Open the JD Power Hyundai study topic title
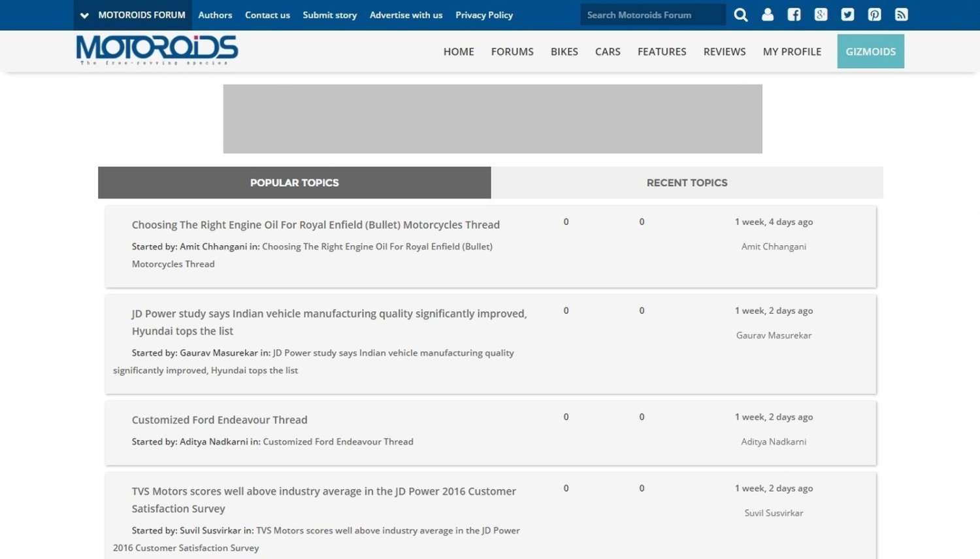This screenshot has width=980, height=559. (329, 322)
